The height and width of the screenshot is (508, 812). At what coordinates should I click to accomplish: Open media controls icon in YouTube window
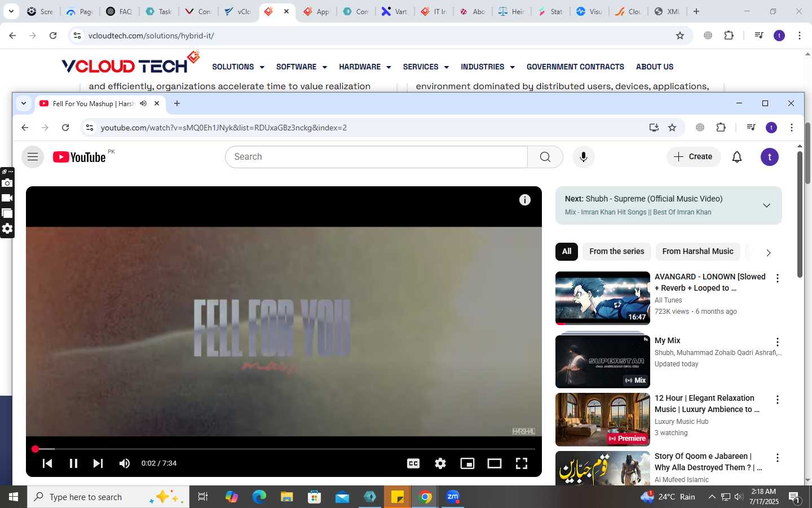click(x=751, y=128)
